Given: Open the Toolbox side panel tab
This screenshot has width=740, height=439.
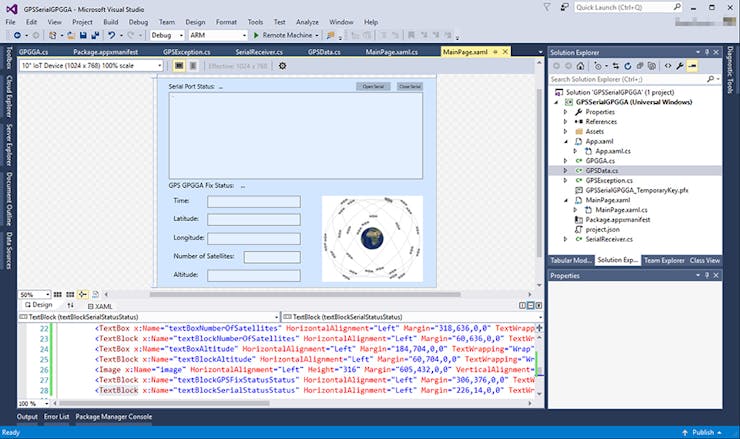Looking at the screenshot, I should [x=8, y=58].
